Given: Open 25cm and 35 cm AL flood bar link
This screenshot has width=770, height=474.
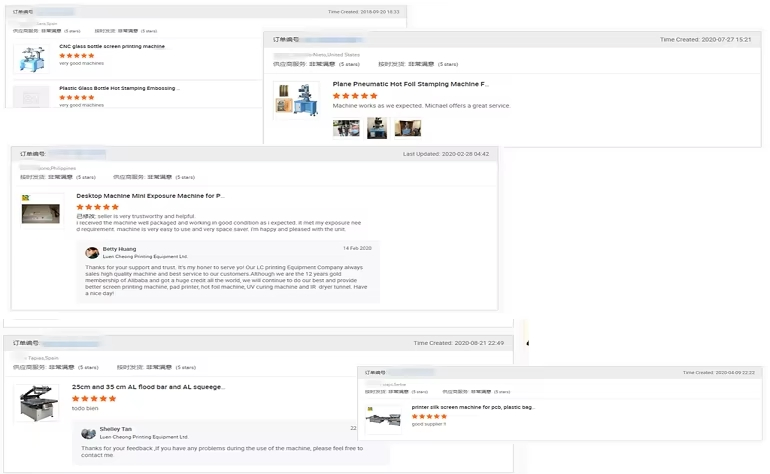Looking at the screenshot, I should (x=148, y=387).
